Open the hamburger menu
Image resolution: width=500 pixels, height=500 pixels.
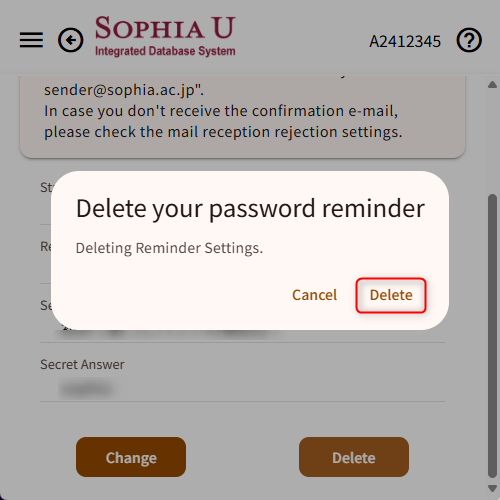coord(31,40)
